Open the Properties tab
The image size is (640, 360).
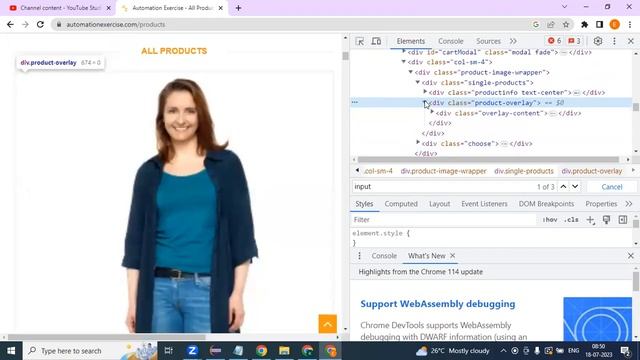point(601,204)
